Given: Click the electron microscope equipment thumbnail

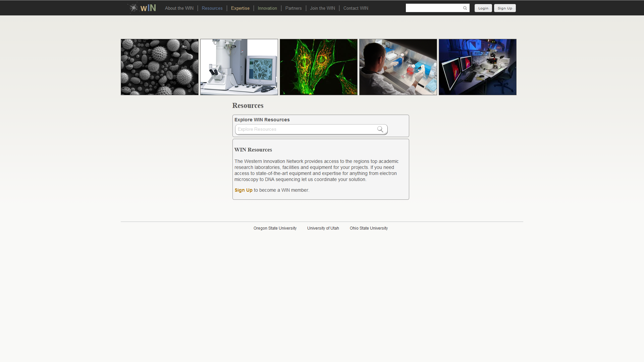Looking at the screenshot, I should (239, 67).
